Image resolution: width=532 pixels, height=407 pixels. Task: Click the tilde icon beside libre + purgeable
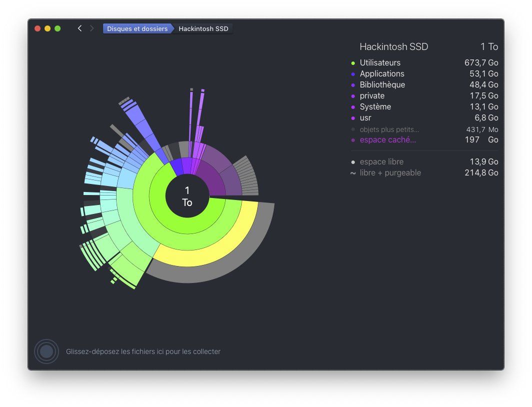353,173
